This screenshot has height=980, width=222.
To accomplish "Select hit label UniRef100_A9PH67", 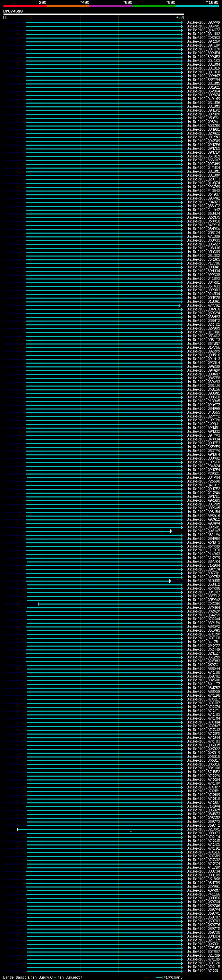I will [203, 76].
